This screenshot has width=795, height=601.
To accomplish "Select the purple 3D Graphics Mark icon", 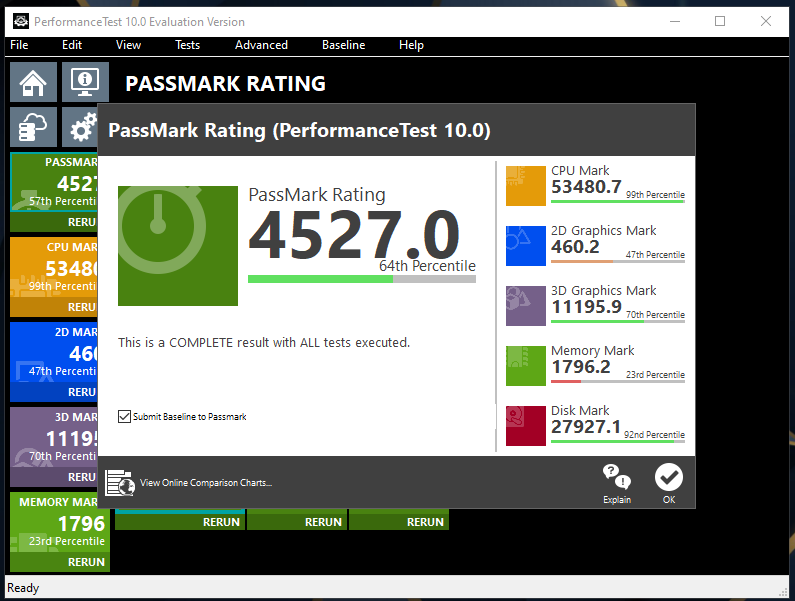I will [x=526, y=305].
